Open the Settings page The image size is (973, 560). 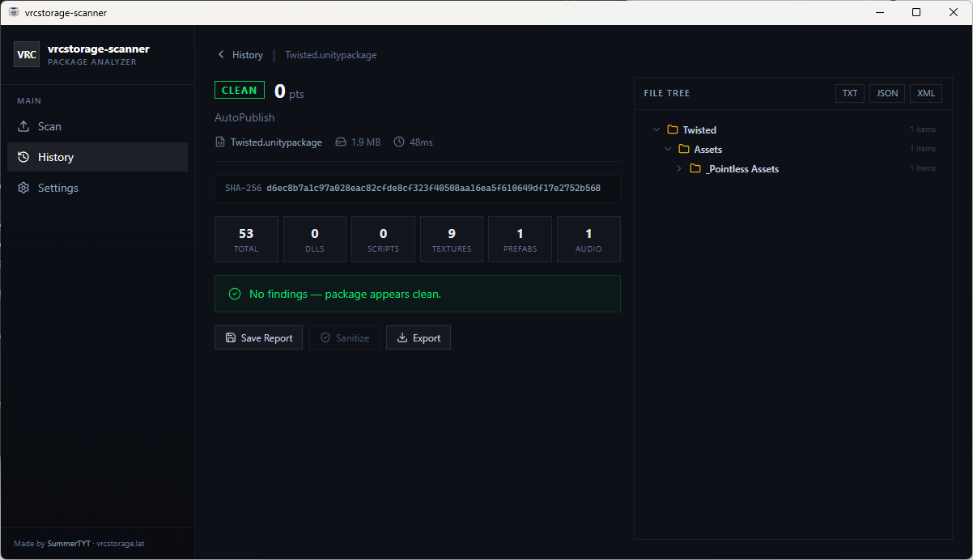[x=97, y=188]
